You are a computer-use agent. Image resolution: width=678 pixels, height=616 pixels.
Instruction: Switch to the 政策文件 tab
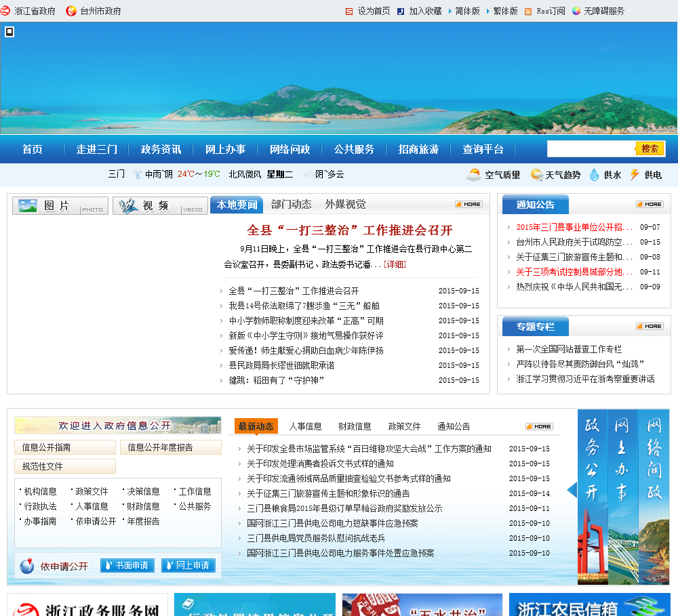coord(404,426)
